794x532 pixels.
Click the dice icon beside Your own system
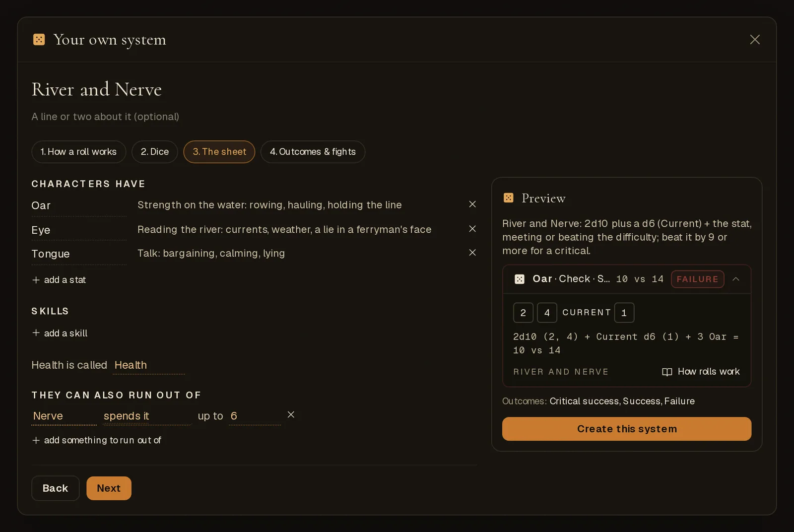point(39,39)
